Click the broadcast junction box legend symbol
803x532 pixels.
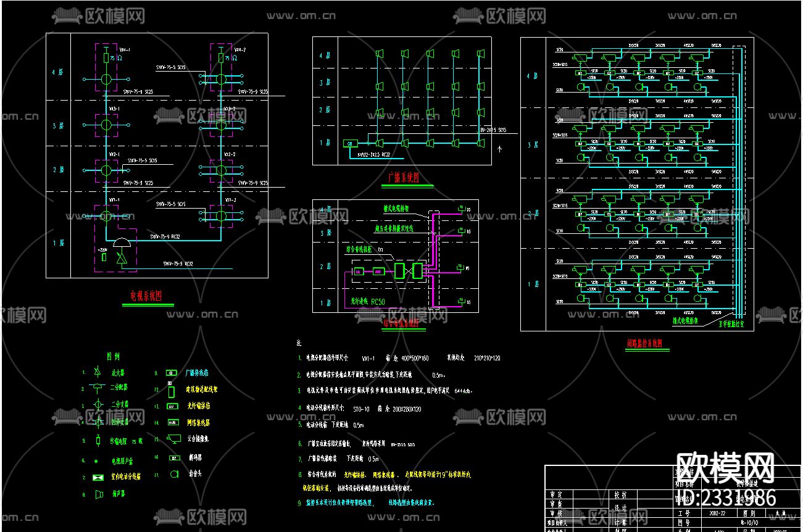(x=172, y=373)
